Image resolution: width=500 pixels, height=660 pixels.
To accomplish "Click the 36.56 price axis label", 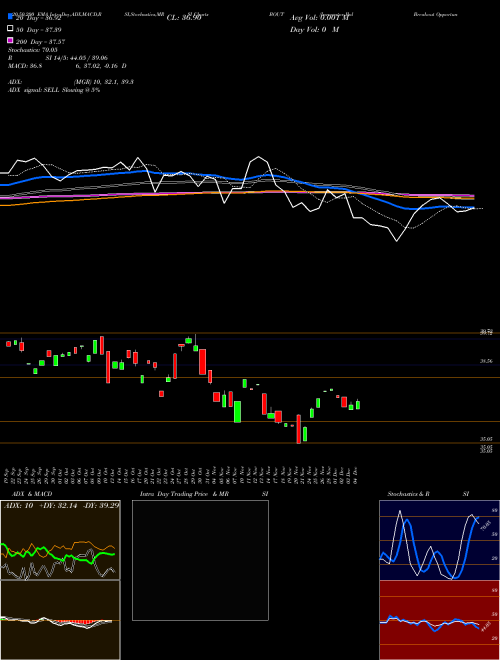I will point(486,361).
